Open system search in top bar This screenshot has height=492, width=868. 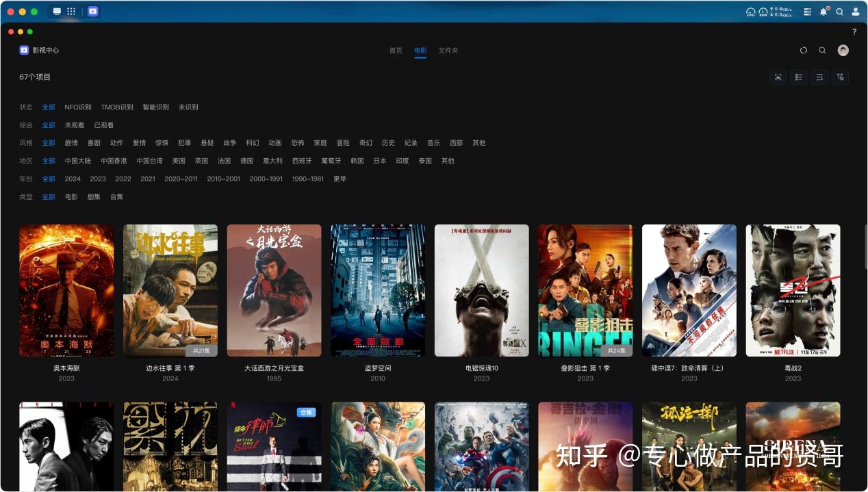tap(839, 12)
